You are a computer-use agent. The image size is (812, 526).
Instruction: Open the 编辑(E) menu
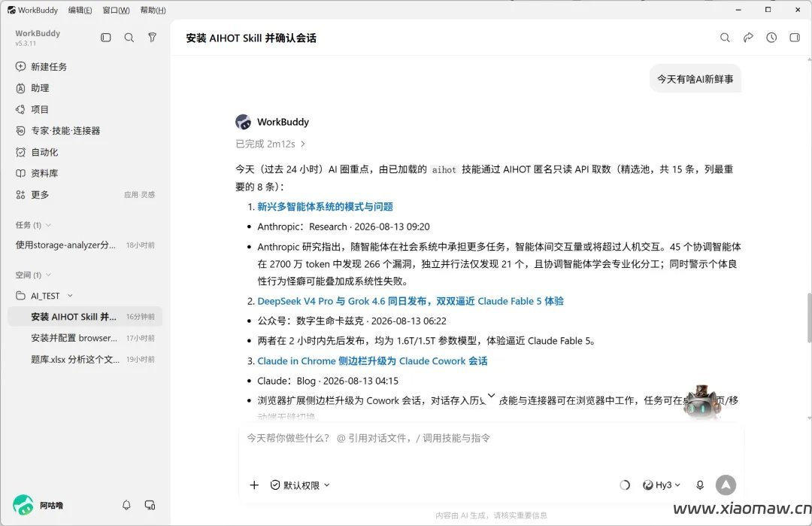(80, 10)
